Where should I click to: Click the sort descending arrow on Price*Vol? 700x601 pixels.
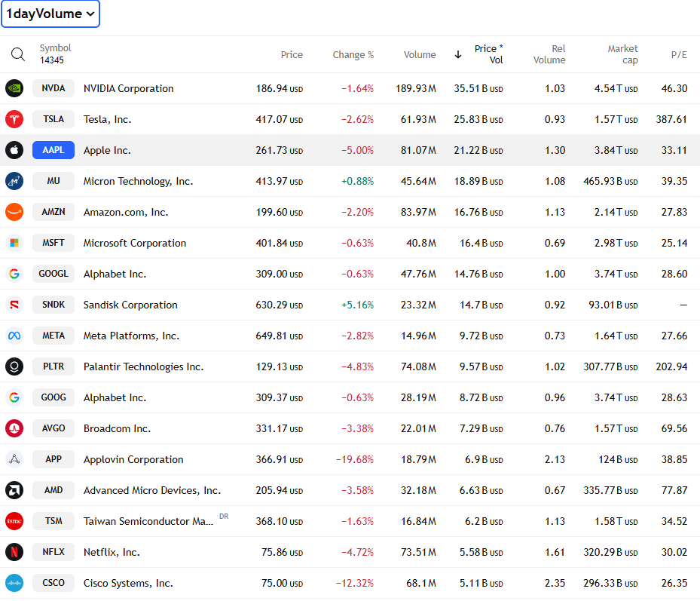[x=458, y=54]
